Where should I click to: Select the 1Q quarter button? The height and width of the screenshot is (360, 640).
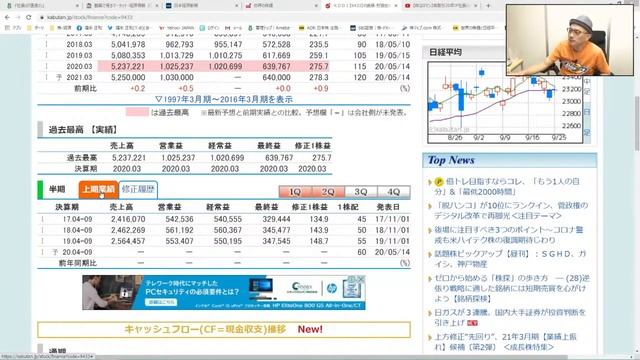coord(295,192)
